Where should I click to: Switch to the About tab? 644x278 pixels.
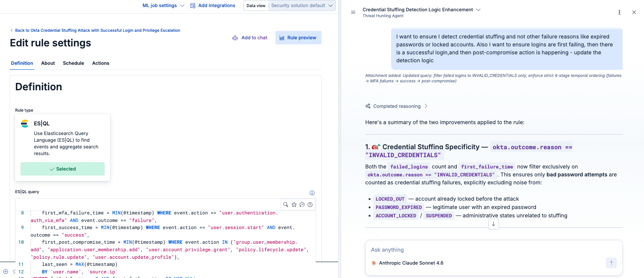point(48,63)
